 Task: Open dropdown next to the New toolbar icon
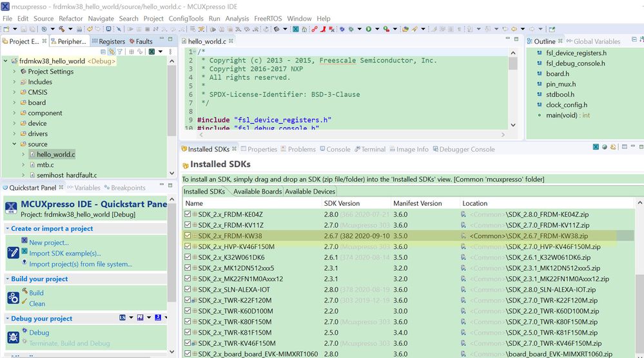click(14, 29)
